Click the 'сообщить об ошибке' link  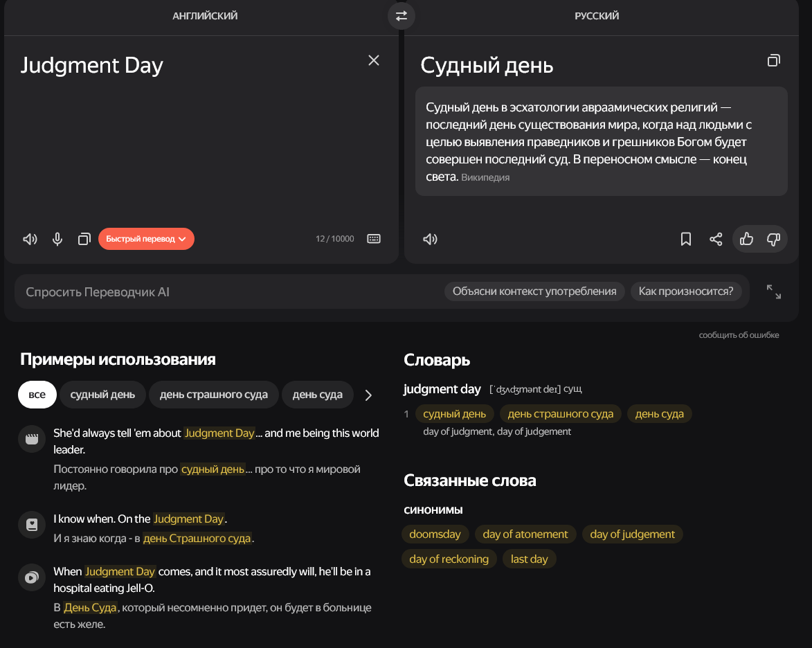739,335
